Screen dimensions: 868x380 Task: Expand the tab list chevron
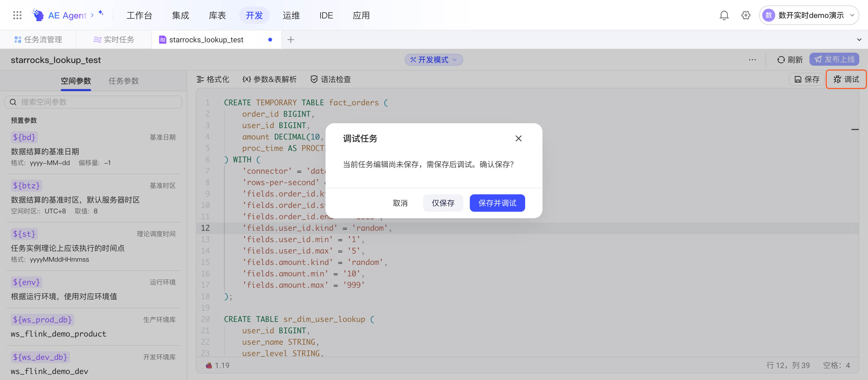tap(859, 40)
